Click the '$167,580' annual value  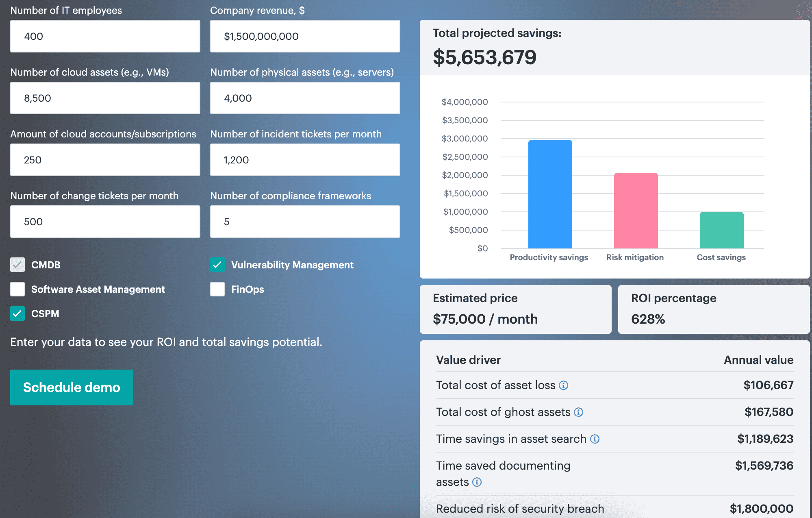(x=769, y=412)
